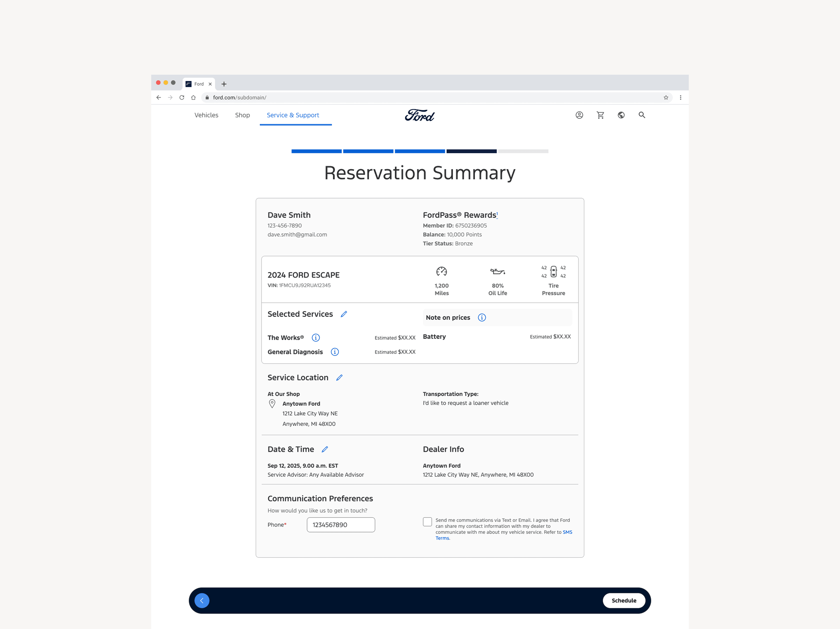Viewport: 840px width, 629px height.
Task: Open the shopping cart
Action: [x=600, y=115]
